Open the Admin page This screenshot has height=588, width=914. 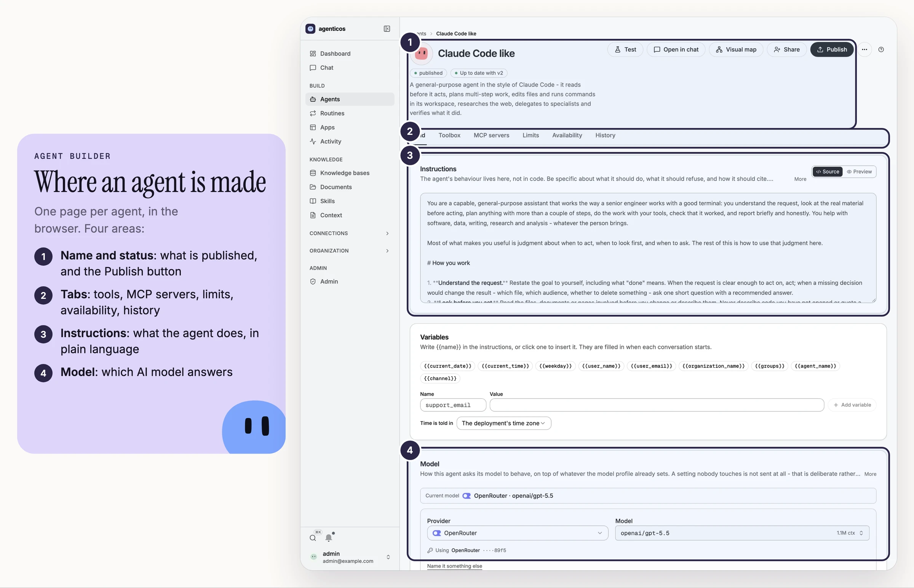(x=350, y=281)
